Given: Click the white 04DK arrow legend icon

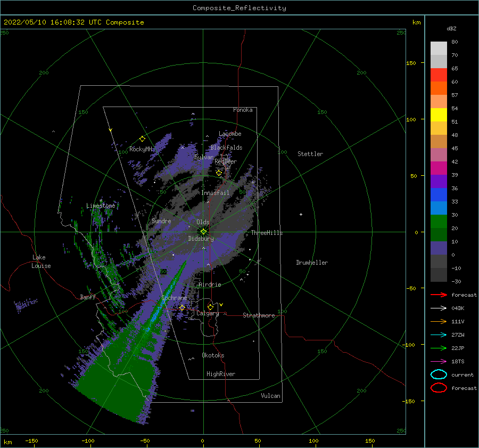Looking at the screenshot, I should pos(439,308).
